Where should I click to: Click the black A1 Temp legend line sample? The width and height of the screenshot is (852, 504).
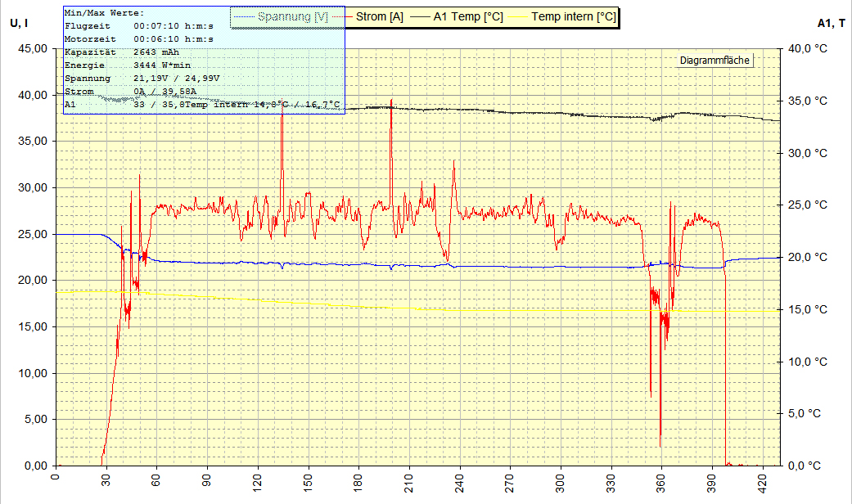(422, 16)
